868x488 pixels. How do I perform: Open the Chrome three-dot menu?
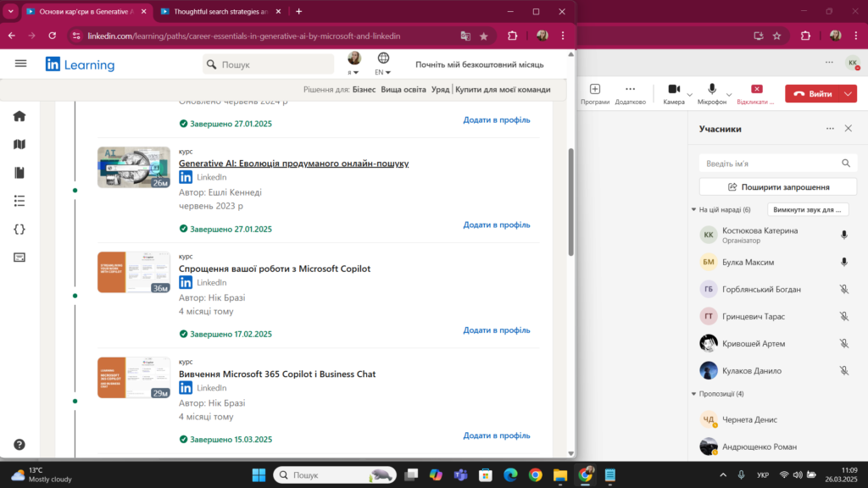[x=563, y=36]
